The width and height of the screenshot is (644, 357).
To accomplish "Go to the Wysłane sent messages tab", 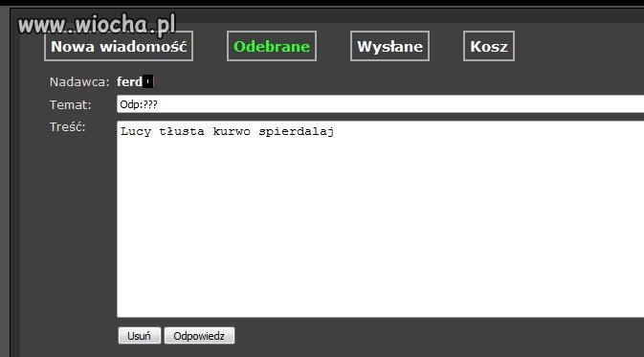I will tap(389, 46).
